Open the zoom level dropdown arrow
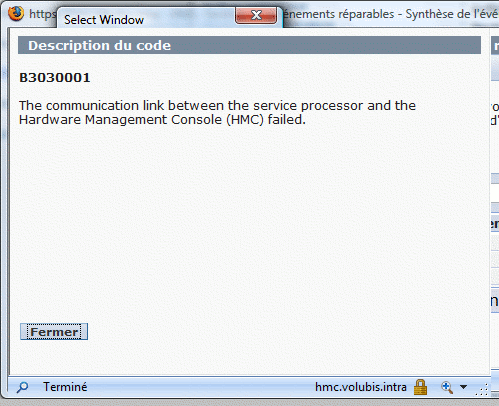The width and height of the screenshot is (499, 406). pos(463,387)
